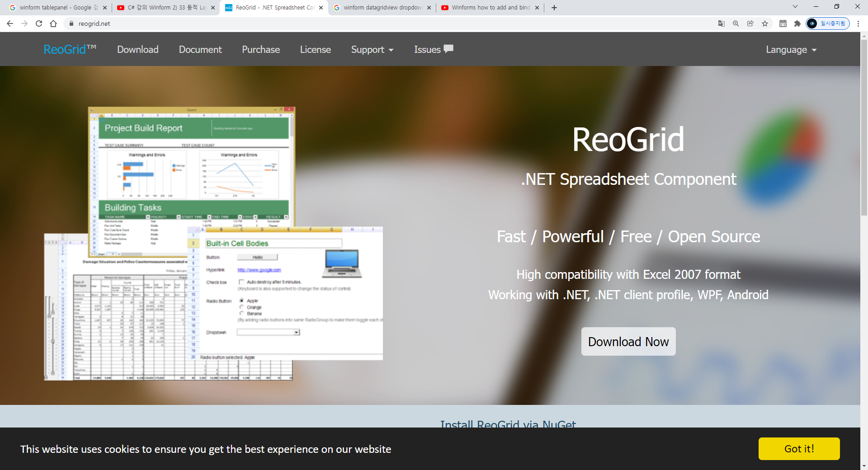Expand the Language dropdown

(x=791, y=50)
